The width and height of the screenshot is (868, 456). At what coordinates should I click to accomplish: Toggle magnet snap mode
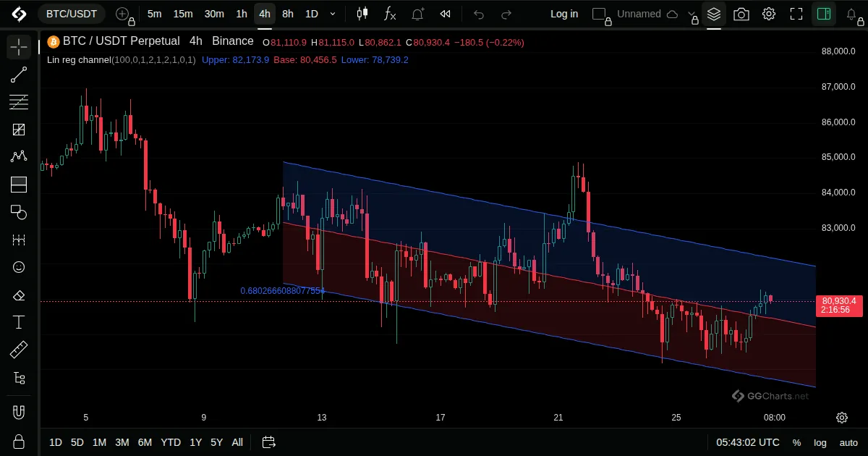pyautogui.click(x=19, y=413)
